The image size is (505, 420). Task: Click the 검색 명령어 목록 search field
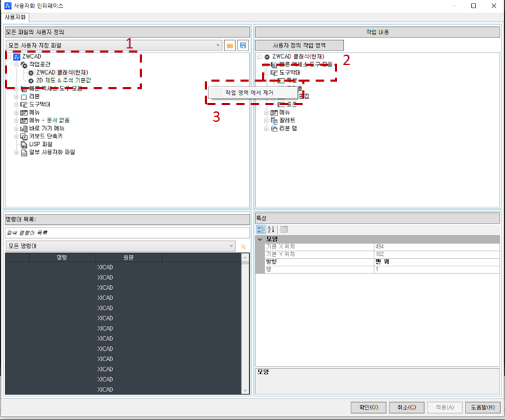127,232
